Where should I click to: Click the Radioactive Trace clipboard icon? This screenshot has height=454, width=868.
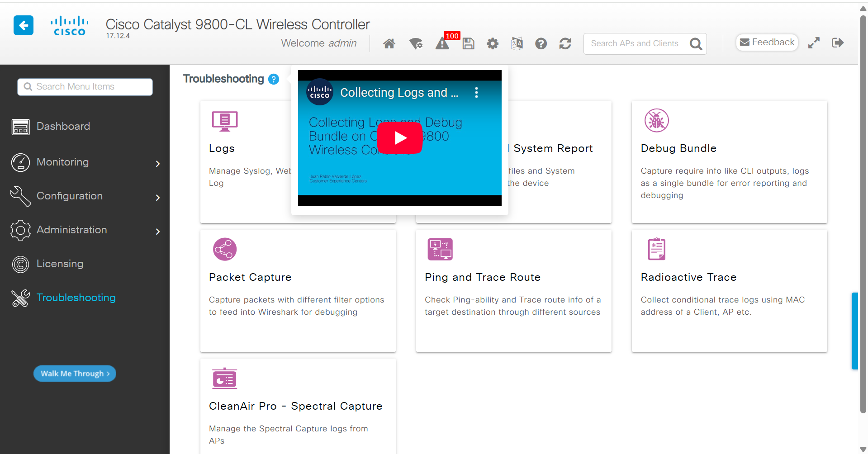656,249
